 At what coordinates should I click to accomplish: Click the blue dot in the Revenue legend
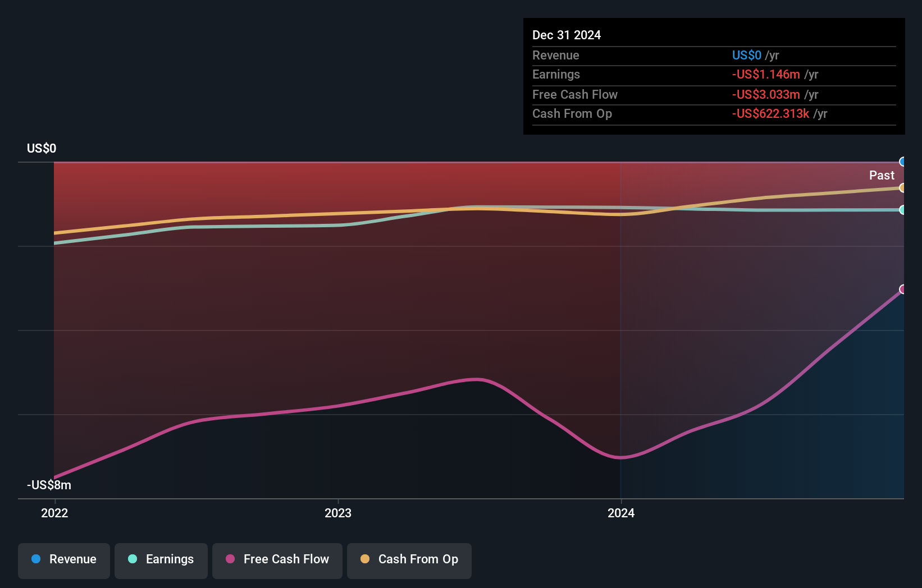click(x=35, y=559)
